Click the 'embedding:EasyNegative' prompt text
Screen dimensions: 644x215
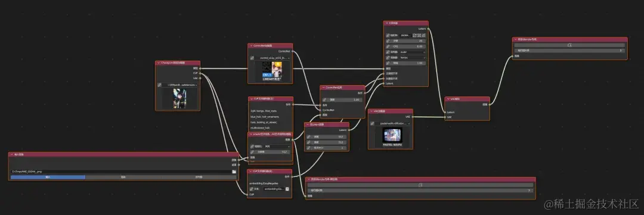click(264, 183)
